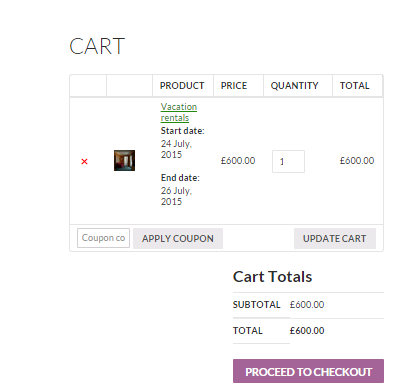
Task: Click the 26 July, 2015 end date value
Action: tap(176, 196)
